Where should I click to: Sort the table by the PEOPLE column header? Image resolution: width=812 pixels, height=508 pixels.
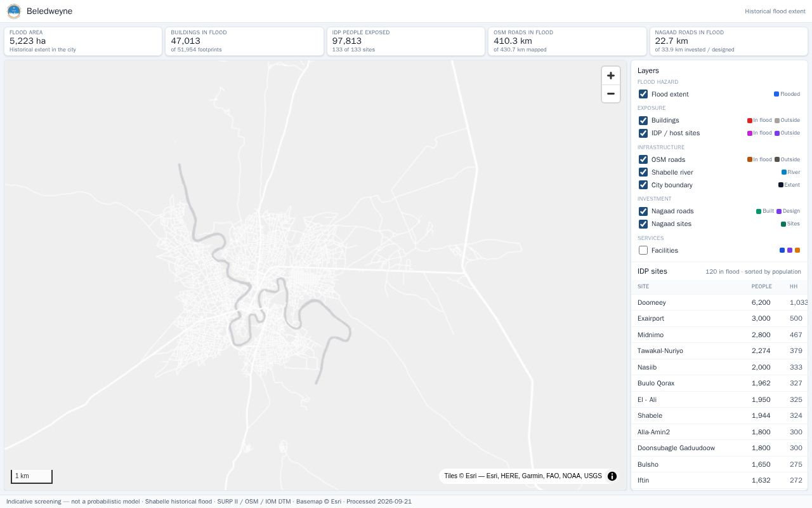pyautogui.click(x=761, y=286)
